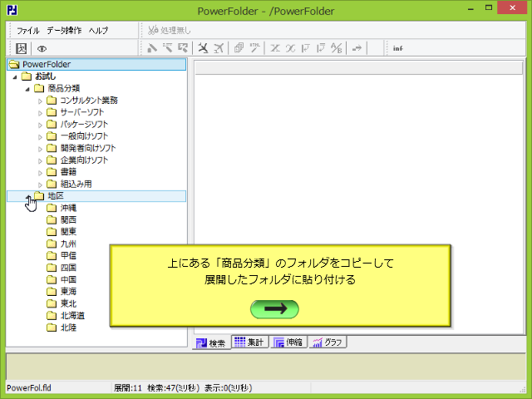Select the 東海 folder
Image resolution: width=532 pixels, height=399 pixels.
click(x=68, y=292)
